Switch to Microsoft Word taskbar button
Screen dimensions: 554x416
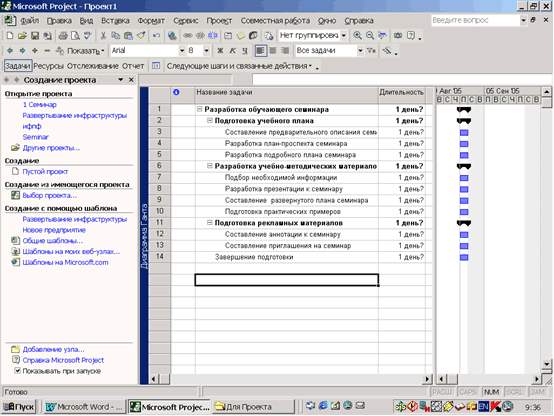[x=84, y=407]
